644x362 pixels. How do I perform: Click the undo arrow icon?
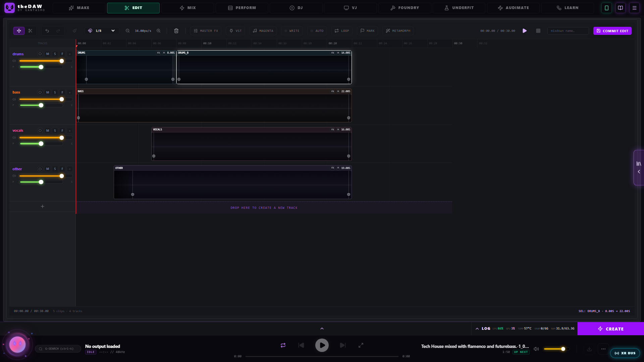(47, 31)
